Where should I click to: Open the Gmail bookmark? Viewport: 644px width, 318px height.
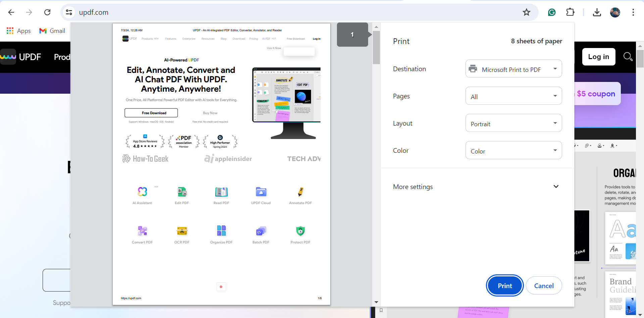pyautogui.click(x=52, y=31)
